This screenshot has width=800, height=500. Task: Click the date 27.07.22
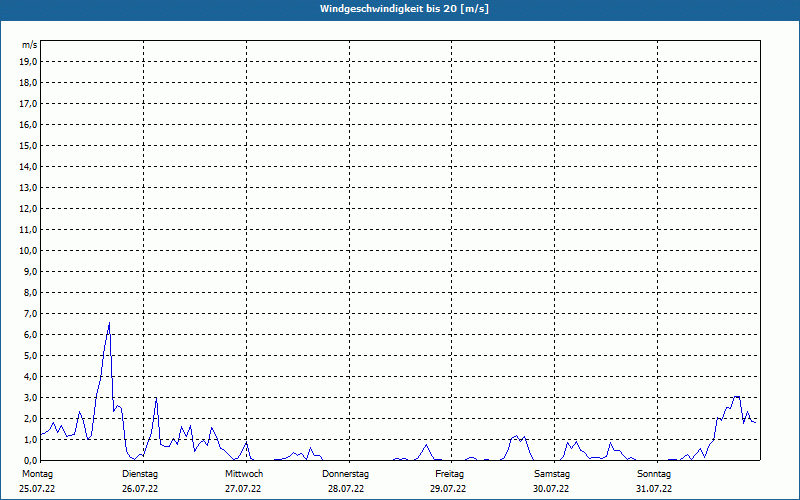[243, 489]
